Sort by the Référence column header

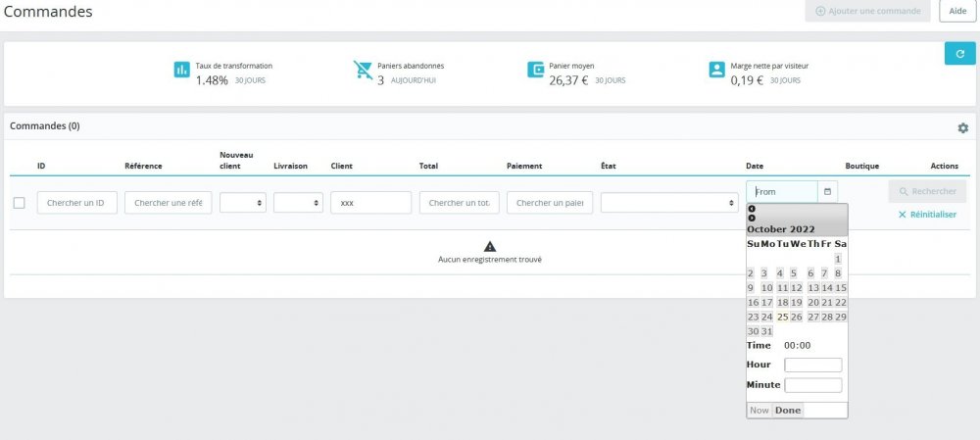tap(143, 166)
